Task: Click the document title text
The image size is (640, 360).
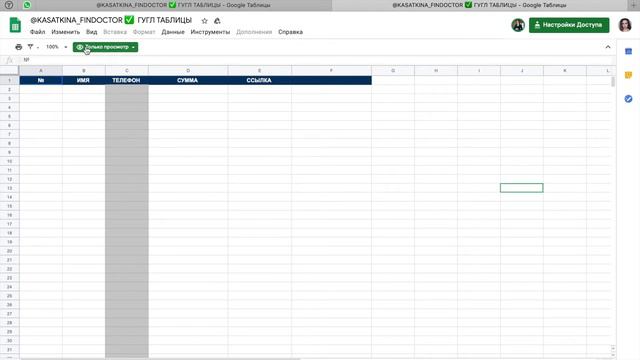Action: [x=111, y=20]
